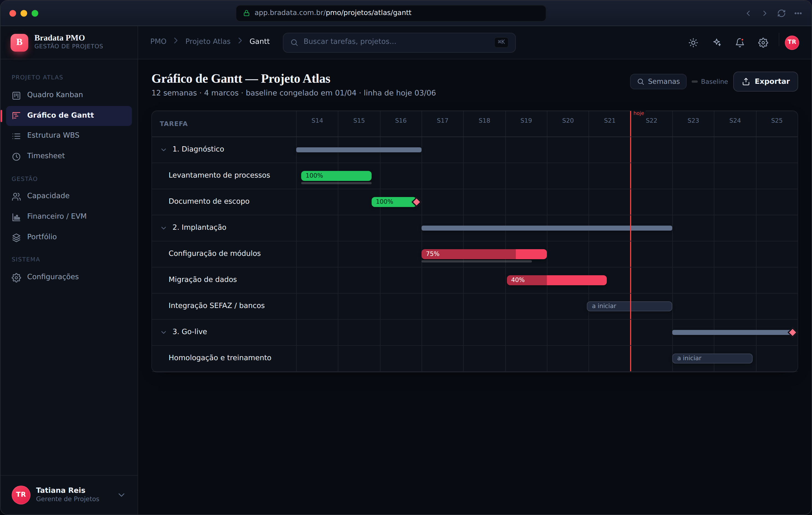Open the notifications bell
This screenshot has width=812, height=515.
pyautogui.click(x=740, y=42)
